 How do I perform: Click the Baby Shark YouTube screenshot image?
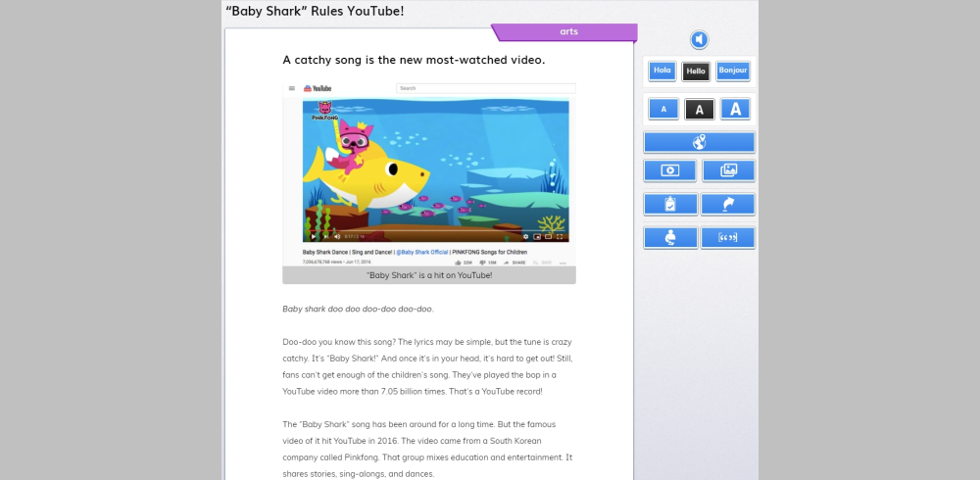pyautogui.click(x=429, y=174)
